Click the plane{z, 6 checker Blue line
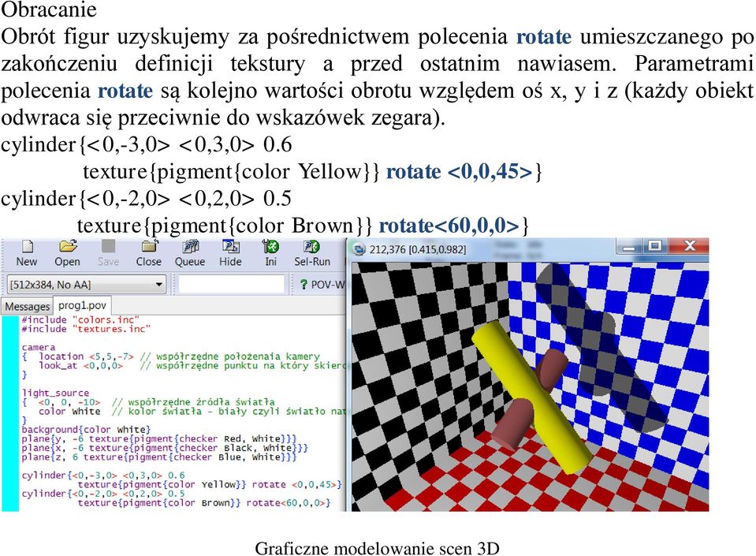Screen dimensions: 756x556 pyautogui.click(x=159, y=457)
